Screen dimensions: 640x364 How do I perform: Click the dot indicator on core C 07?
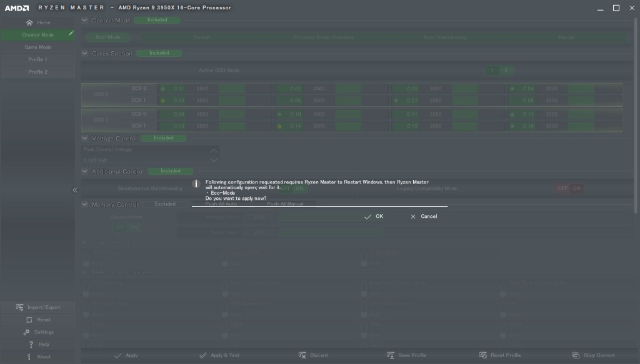pyautogui.click(x=396, y=101)
